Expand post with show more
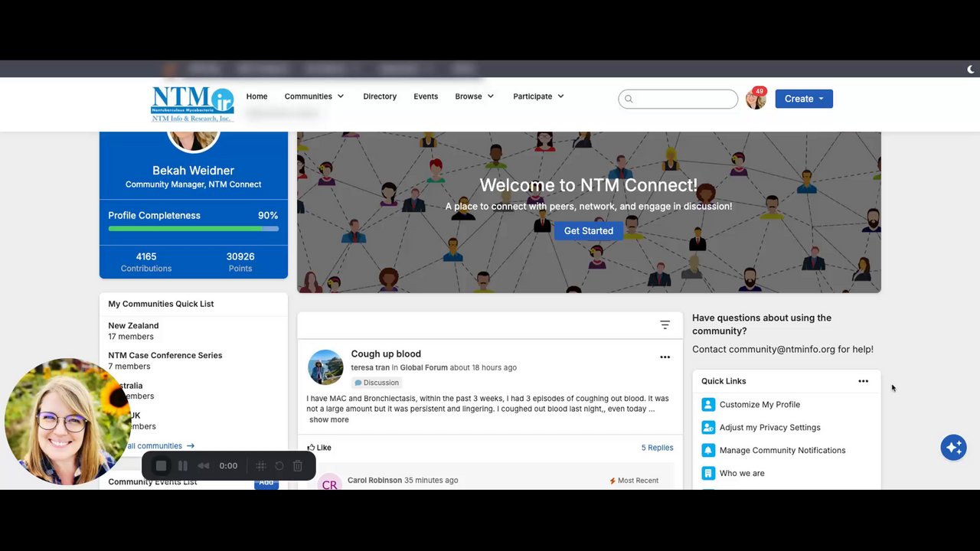Screen dimensions: 980x551 329,420
